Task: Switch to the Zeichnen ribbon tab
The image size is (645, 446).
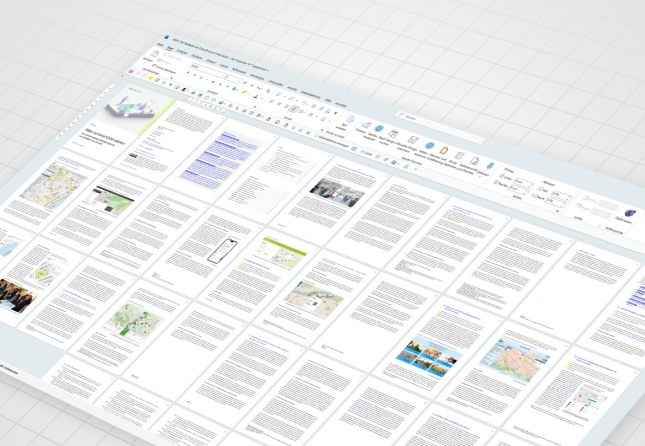Action: [197, 57]
